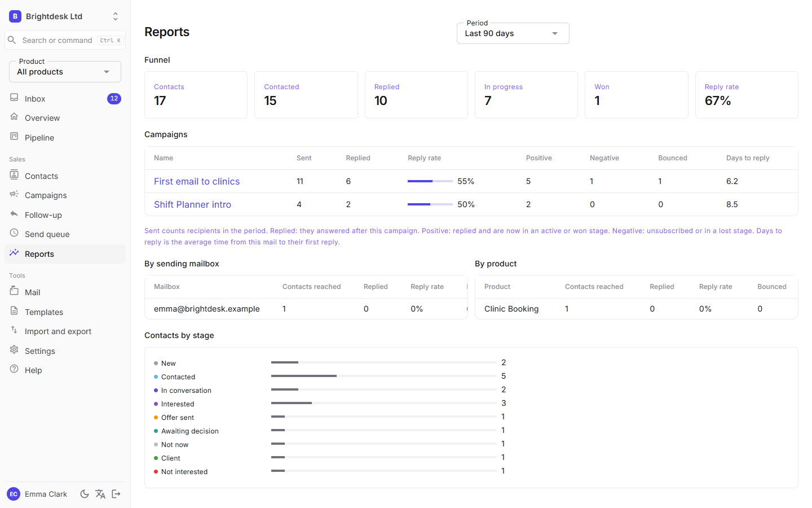Click the search magnifier icon

click(x=12, y=40)
